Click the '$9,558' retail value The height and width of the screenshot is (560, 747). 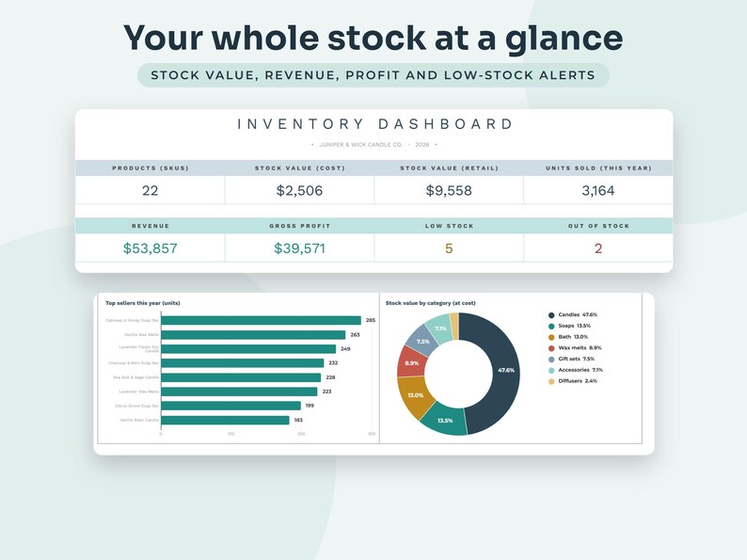pyautogui.click(x=449, y=191)
